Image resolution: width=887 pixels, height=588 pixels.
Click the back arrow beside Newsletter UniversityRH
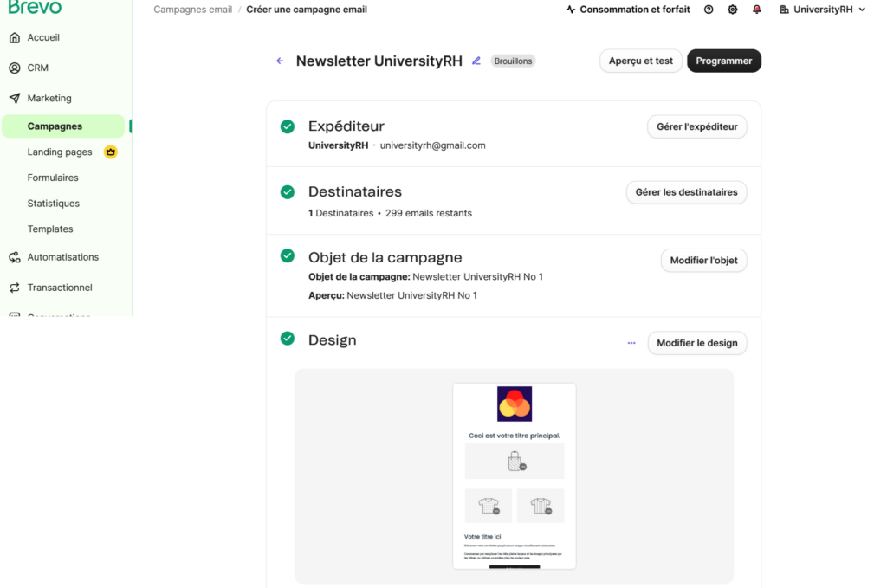coord(280,61)
